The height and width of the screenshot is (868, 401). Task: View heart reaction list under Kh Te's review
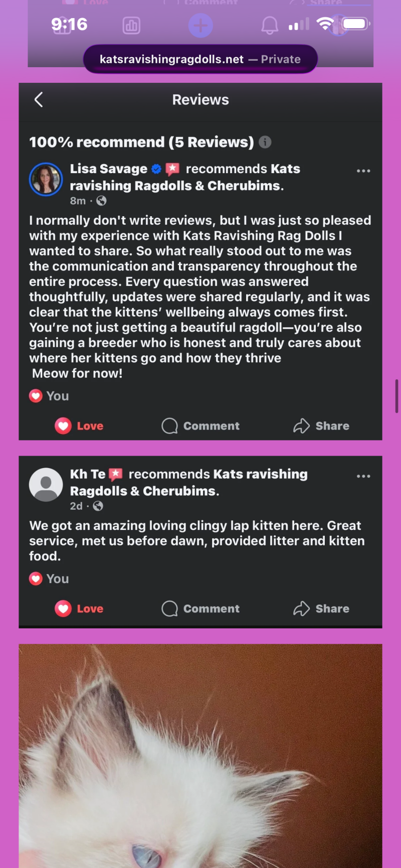point(49,579)
